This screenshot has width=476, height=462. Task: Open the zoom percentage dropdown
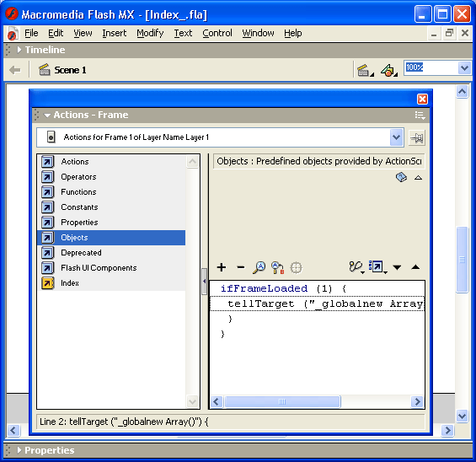pos(464,67)
